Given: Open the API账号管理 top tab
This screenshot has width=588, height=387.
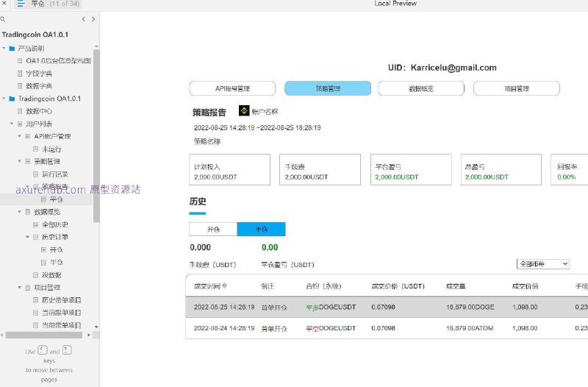Looking at the screenshot, I should (x=232, y=88).
